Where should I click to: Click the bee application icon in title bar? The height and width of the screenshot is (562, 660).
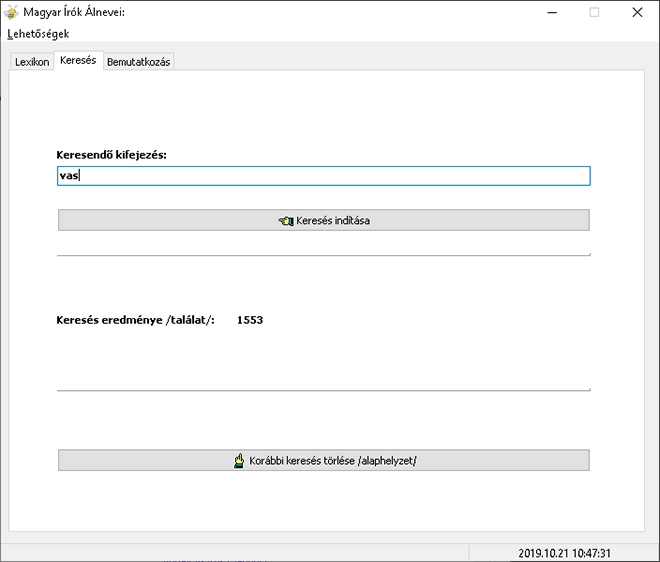pyautogui.click(x=11, y=12)
